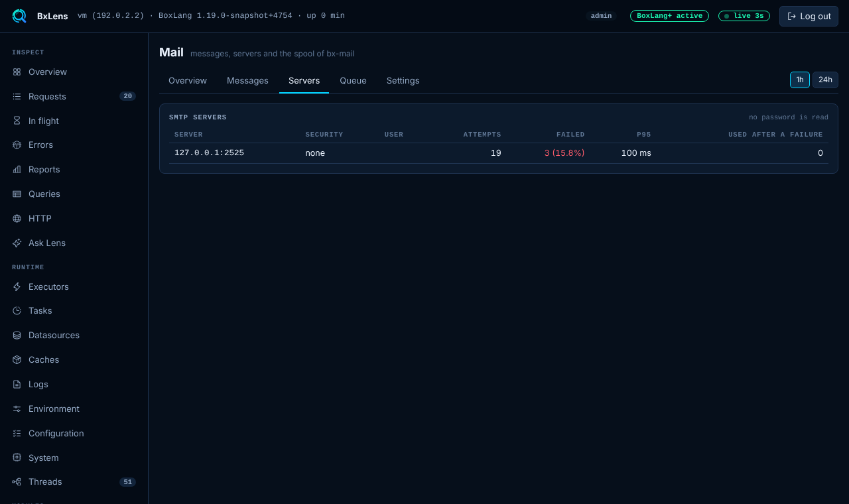Click the live 3s refresh indicator

coord(744,16)
